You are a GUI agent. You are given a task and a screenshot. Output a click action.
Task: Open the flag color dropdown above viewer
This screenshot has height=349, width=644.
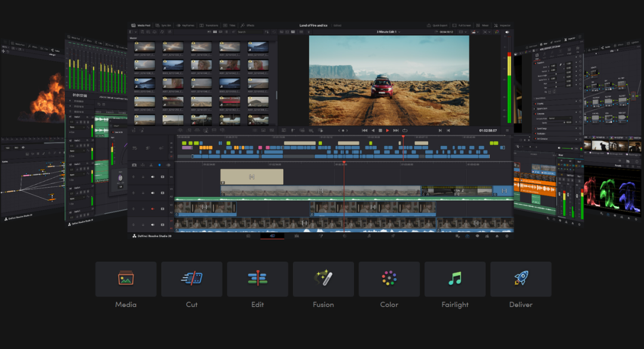[x=475, y=32]
